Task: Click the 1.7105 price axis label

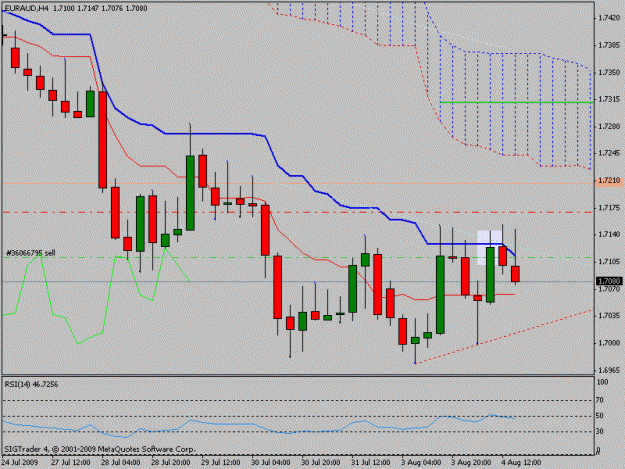Action: pyautogui.click(x=609, y=261)
